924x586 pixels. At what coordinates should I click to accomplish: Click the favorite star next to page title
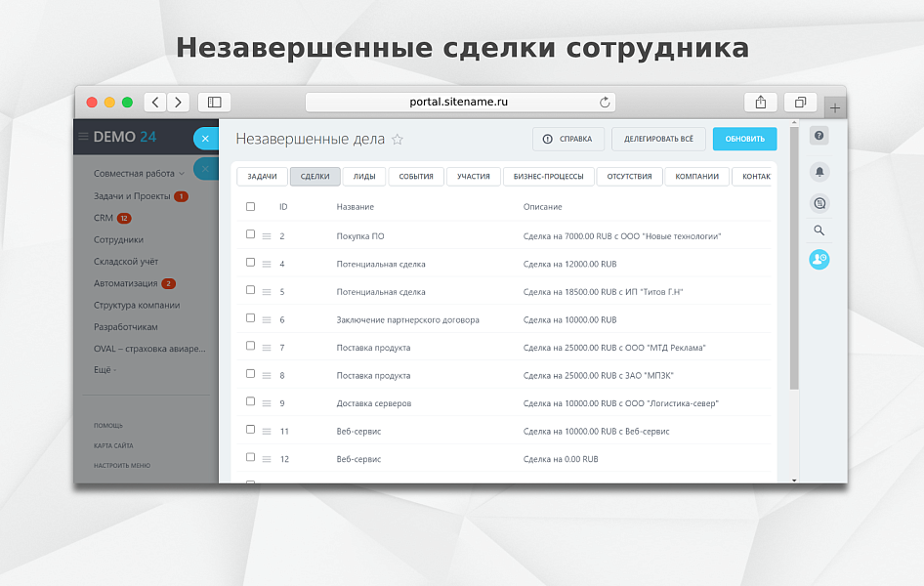[398, 140]
